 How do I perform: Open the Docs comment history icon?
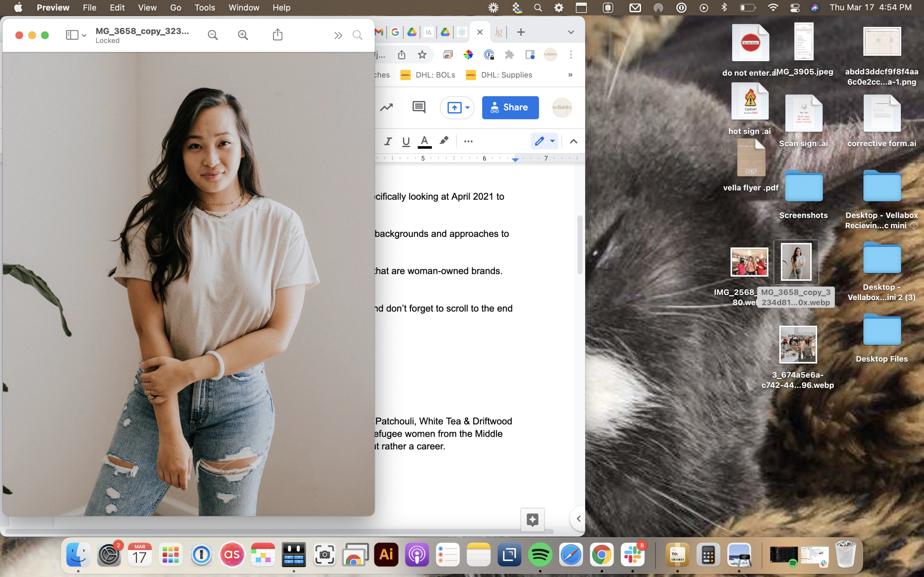[x=419, y=107]
